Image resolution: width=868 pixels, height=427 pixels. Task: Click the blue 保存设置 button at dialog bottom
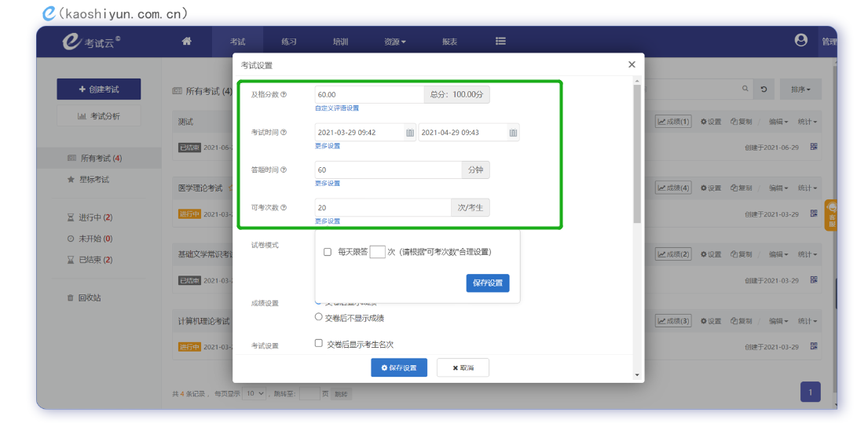click(x=398, y=367)
